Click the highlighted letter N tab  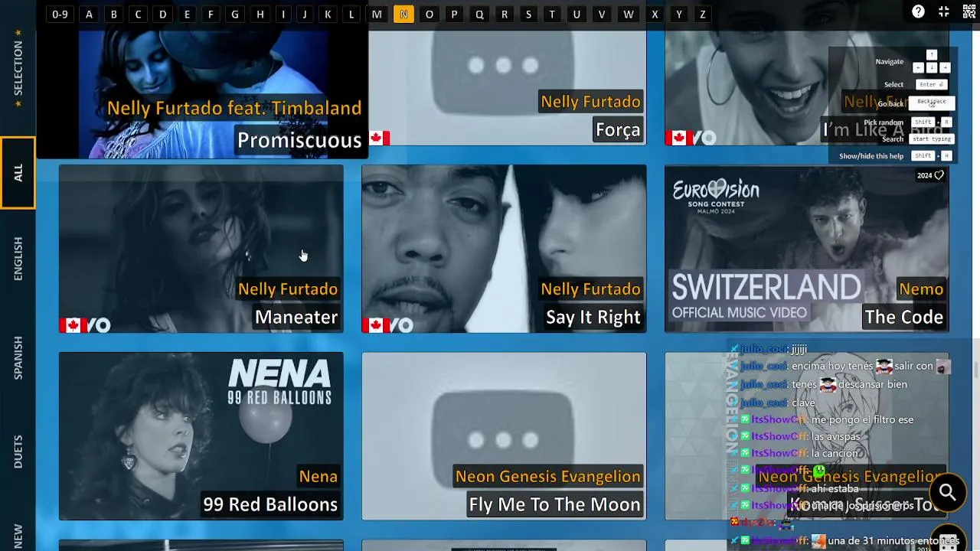[x=403, y=15]
